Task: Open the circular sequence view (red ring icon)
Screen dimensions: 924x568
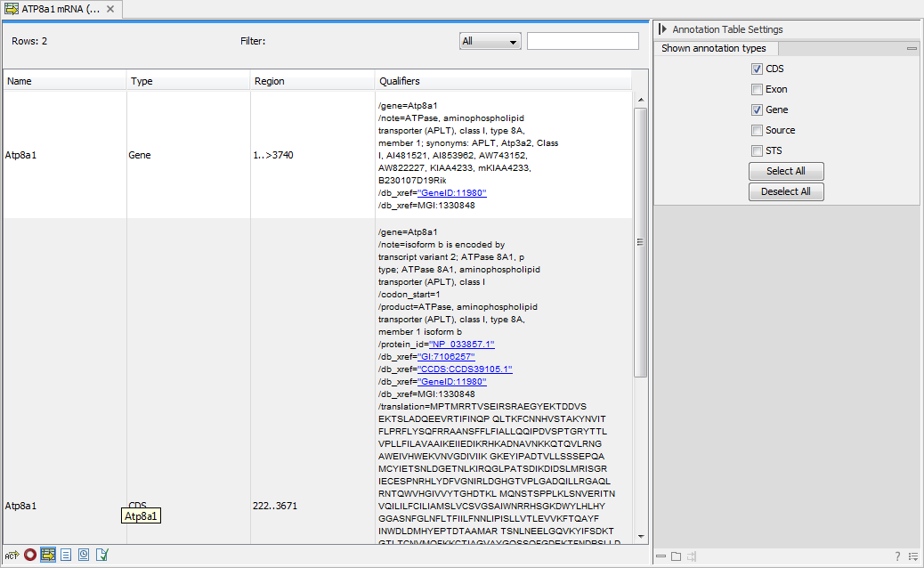Action: click(30, 555)
